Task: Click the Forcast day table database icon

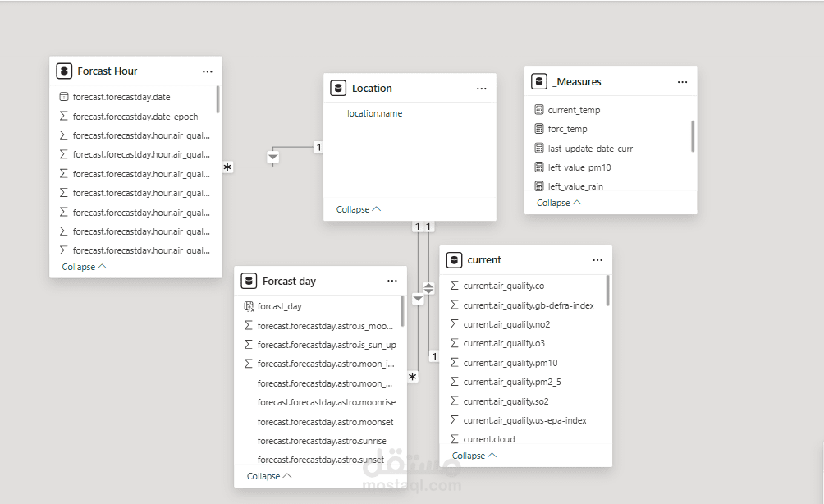Action: 249,281
